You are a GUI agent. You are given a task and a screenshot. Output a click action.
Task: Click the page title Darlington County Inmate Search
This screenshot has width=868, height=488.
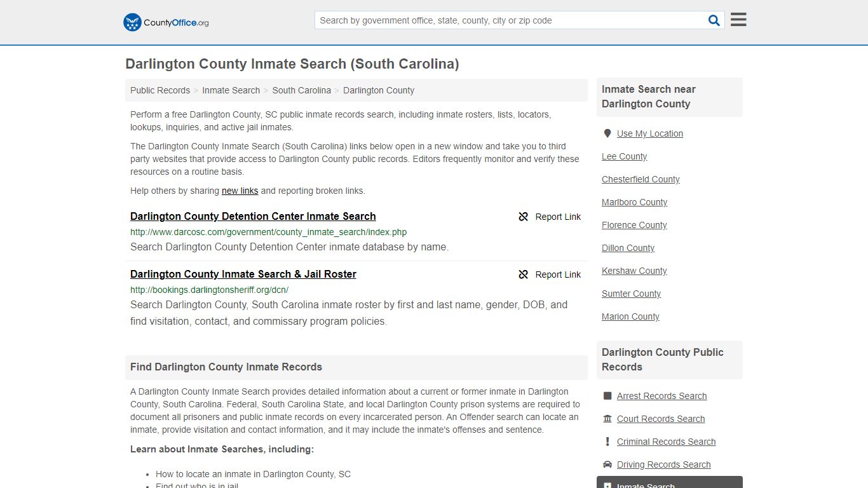pyautogui.click(x=292, y=64)
